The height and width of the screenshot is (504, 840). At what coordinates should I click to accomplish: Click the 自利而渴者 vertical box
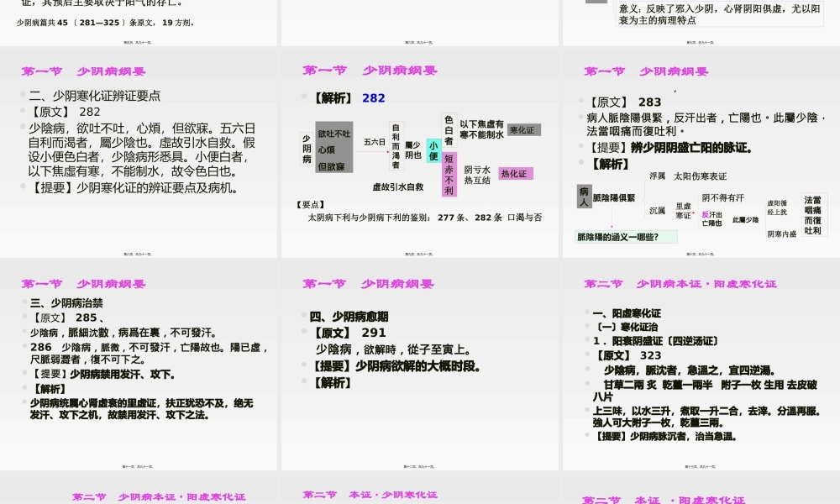pyautogui.click(x=396, y=145)
